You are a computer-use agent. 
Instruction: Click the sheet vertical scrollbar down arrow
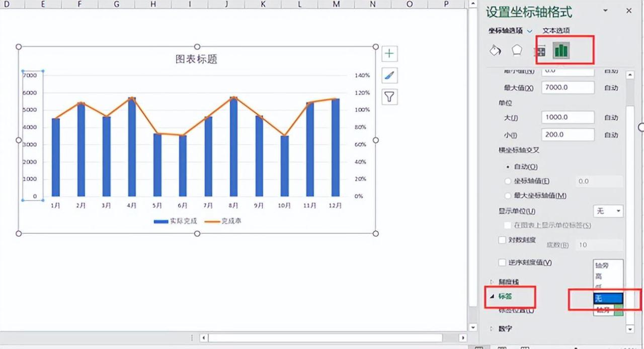click(472, 327)
